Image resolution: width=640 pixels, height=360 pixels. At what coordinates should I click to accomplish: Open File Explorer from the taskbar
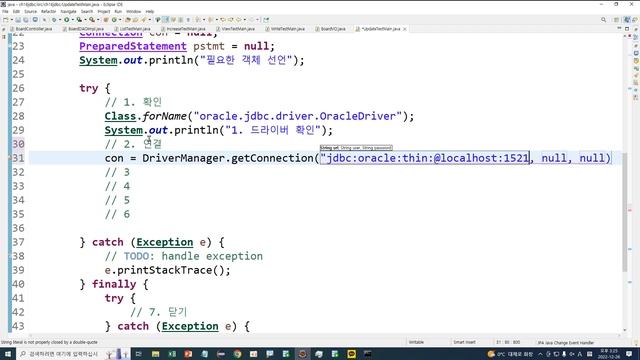156,354
